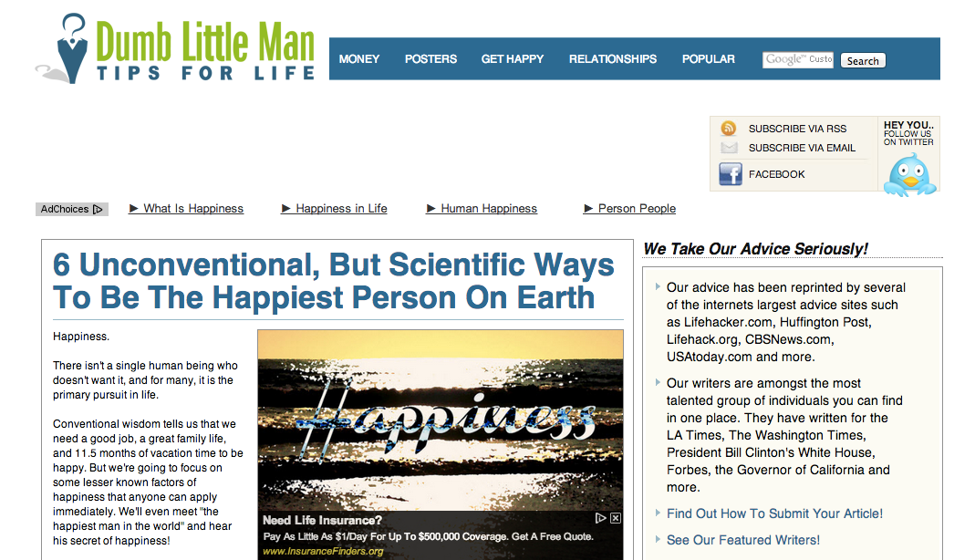Click the Happiness sunset article image
Image resolution: width=975 pixels, height=560 pixels.
tap(441, 420)
